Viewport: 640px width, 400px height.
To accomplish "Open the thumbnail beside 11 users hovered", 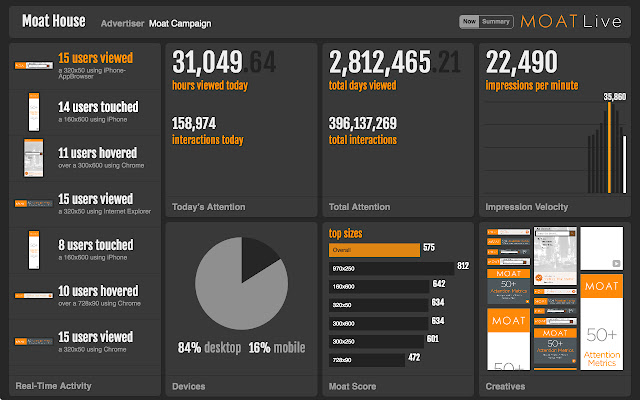I will pos(33,158).
